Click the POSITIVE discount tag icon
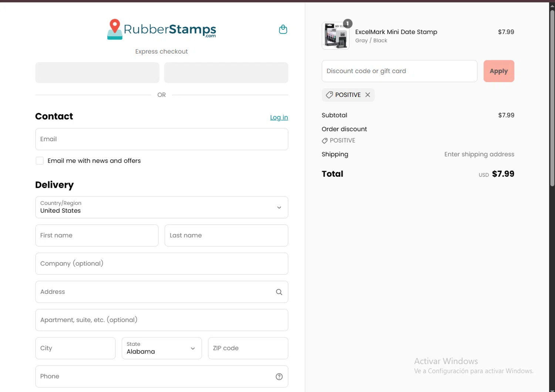The image size is (555, 392). click(329, 95)
